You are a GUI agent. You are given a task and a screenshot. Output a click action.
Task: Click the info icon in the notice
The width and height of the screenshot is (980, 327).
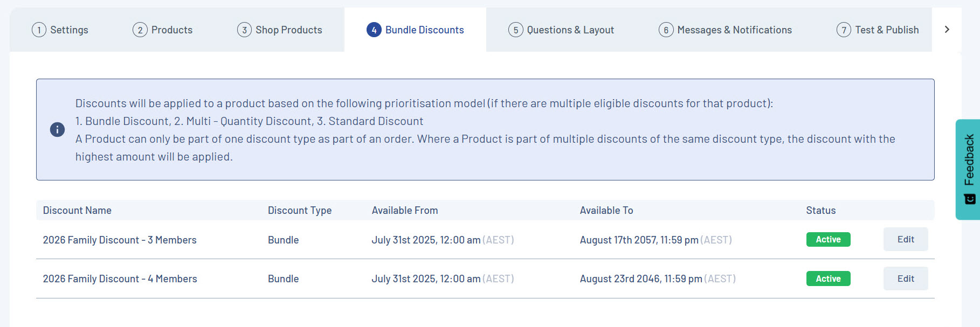tap(57, 129)
